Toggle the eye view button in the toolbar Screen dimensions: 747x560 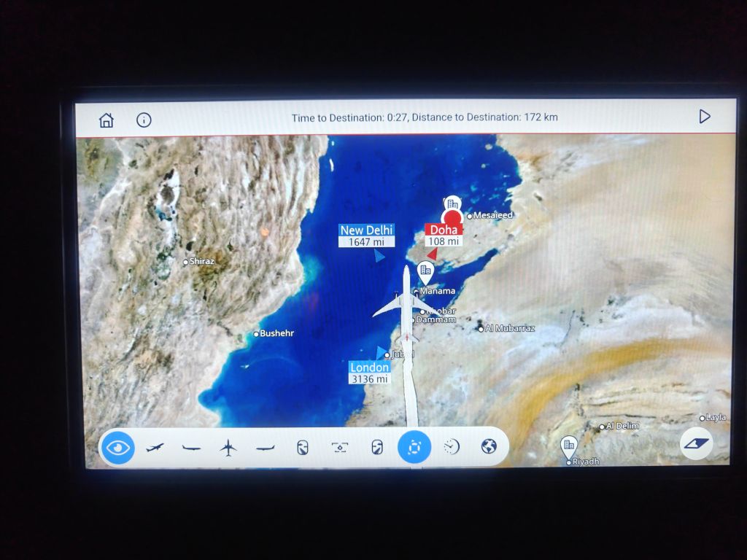click(118, 447)
